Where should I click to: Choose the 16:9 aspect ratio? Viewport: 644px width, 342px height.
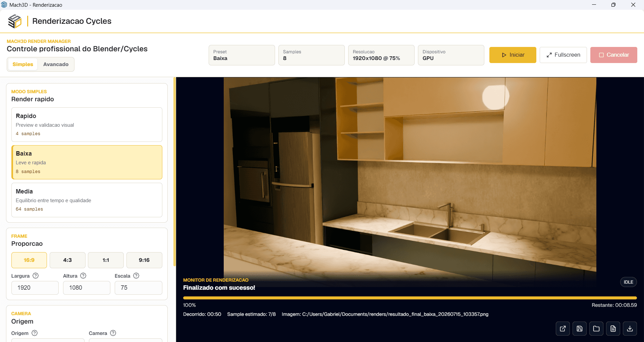point(29,260)
